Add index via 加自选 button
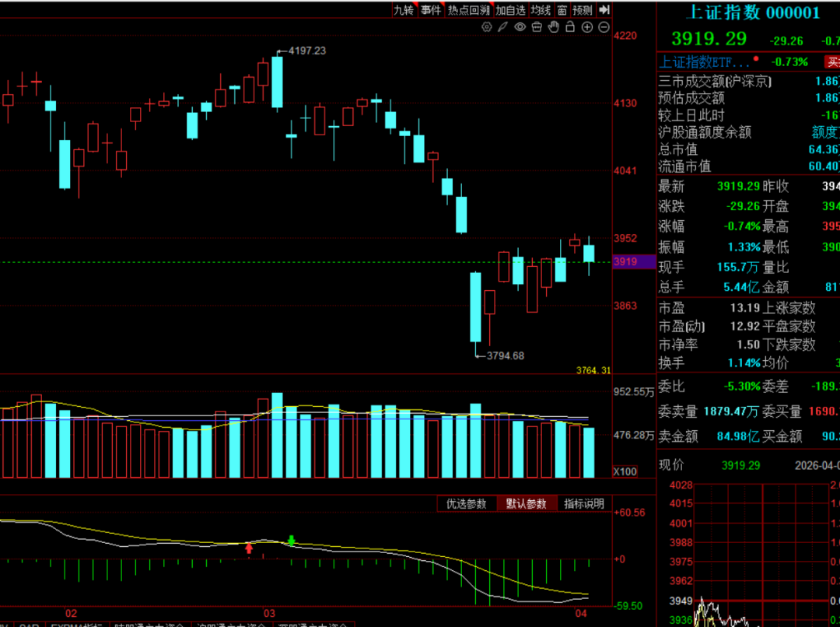This screenshot has height=627, width=840. [510, 9]
